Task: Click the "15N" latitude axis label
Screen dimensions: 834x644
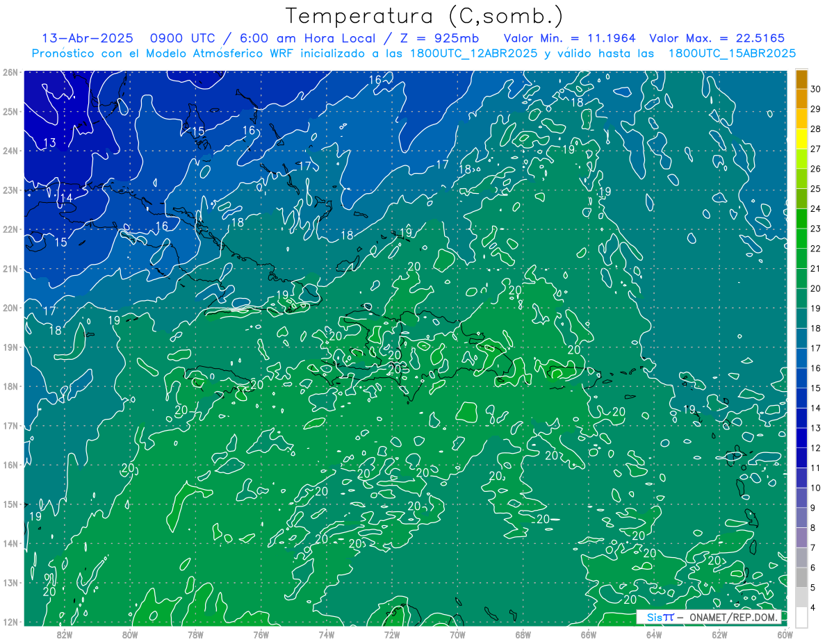Action: point(10,504)
